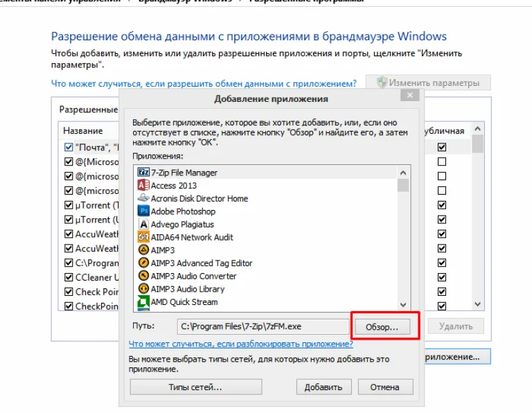
Task: Open link about unblocking an application
Action: tap(241, 344)
